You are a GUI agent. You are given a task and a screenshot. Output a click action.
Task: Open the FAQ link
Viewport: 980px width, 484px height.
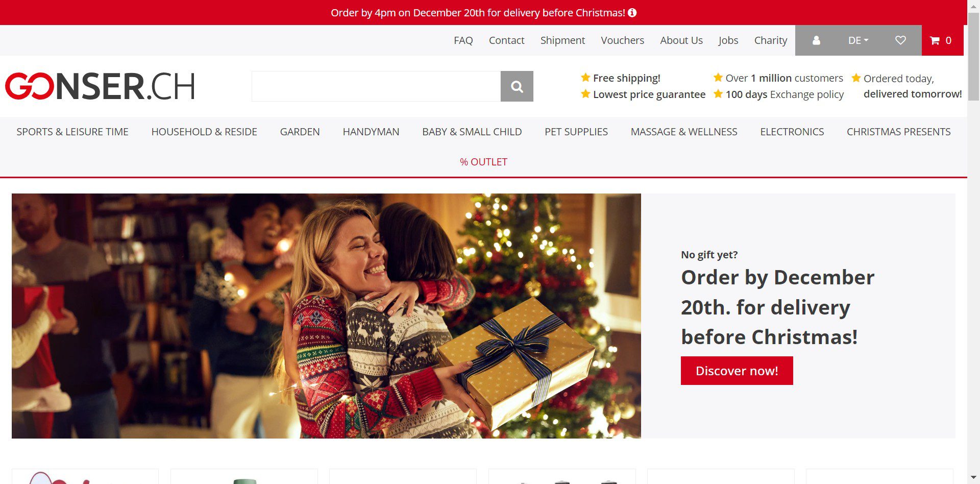click(x=463, y=40)
